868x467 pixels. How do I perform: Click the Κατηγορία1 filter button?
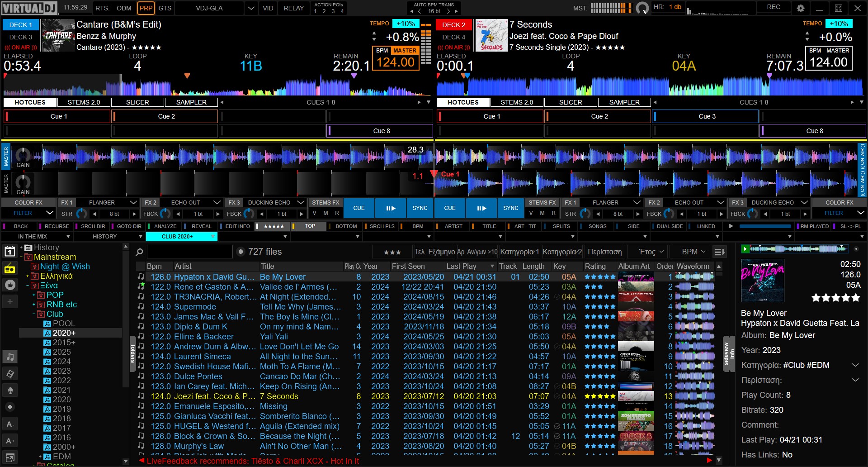519,252
